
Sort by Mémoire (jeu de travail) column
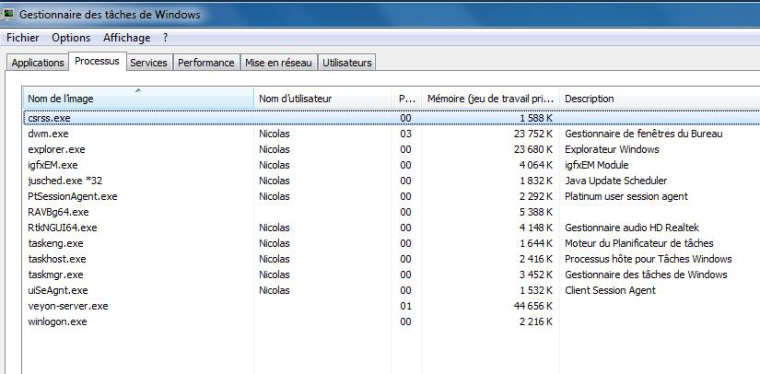coord(491,98)
